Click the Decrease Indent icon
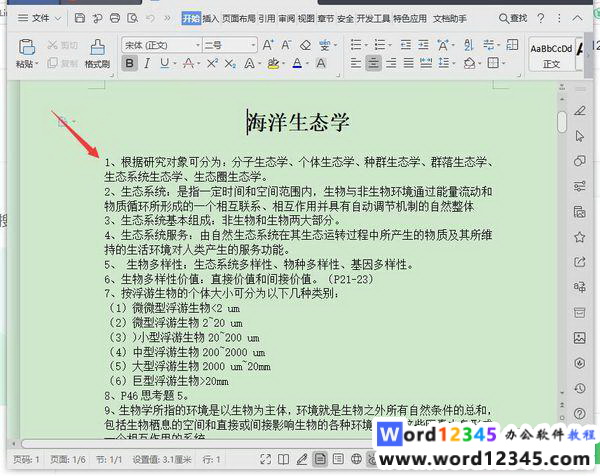 406,45
